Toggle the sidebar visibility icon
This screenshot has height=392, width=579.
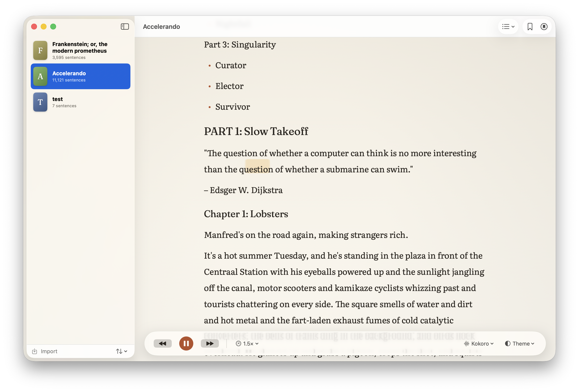pos(125,27)
